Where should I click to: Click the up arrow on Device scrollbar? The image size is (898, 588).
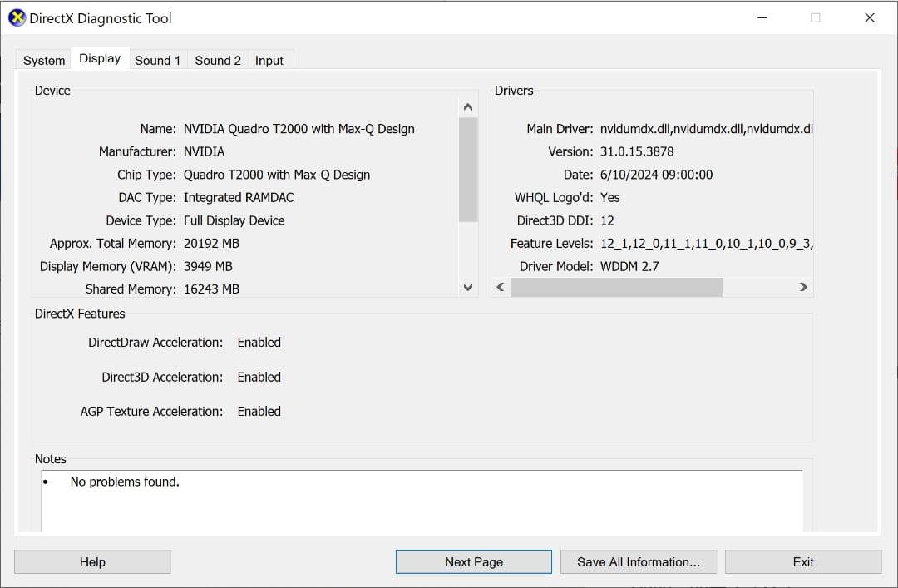tap(467, 105)
